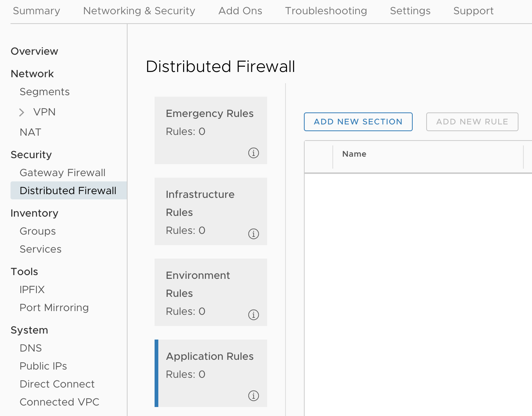Click info icon on Emergency Rules card

tap(254, 153)
